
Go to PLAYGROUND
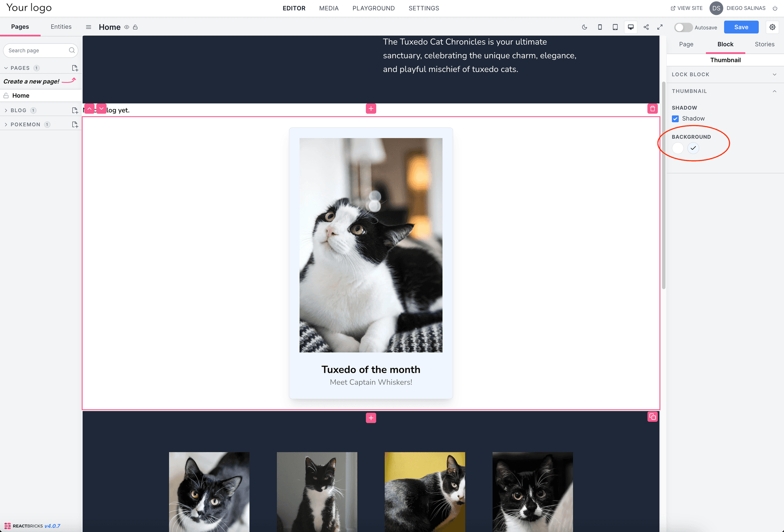374,8
